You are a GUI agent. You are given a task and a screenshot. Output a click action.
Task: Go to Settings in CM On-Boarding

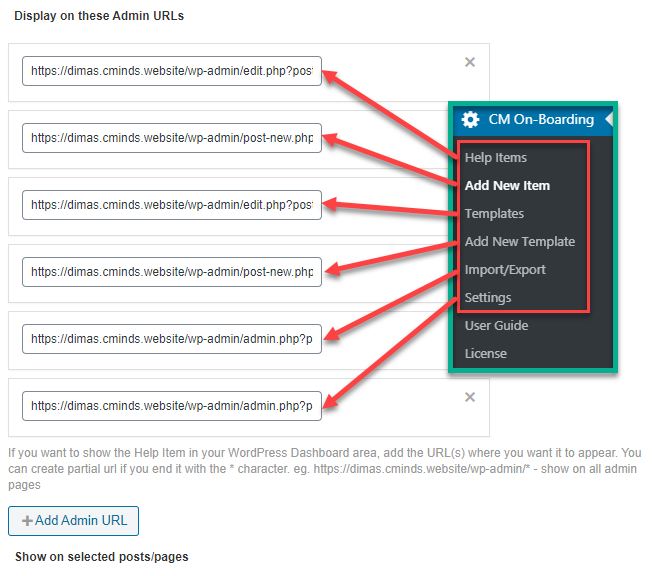click(x=488, y=298)
